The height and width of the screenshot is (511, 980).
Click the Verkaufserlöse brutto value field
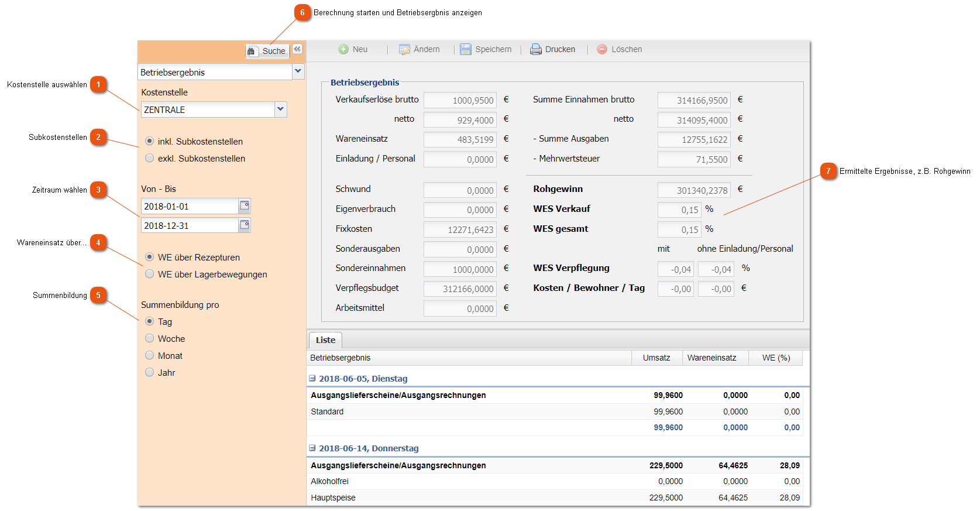point(460,100)
